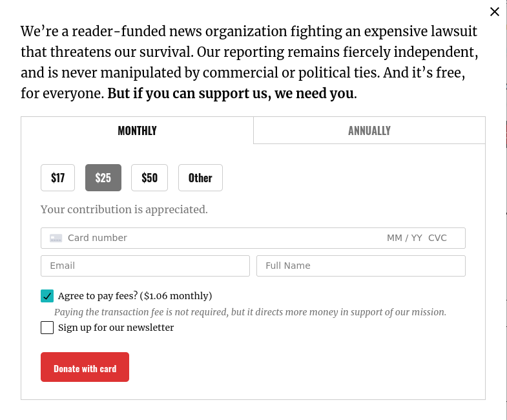
Task: Click the MM / YY expiry field
Action: click(x=404, y=238)
